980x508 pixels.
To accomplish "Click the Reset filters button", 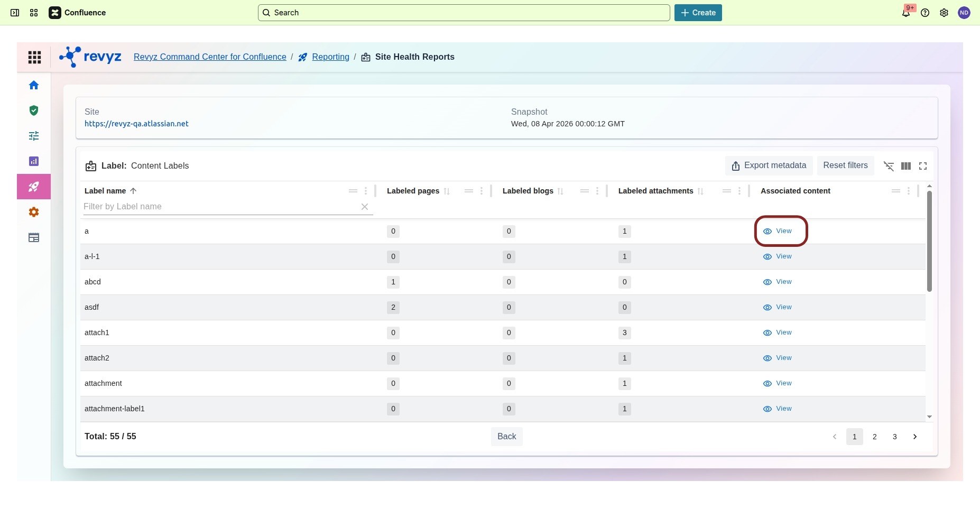I will (x=845, y=165).
